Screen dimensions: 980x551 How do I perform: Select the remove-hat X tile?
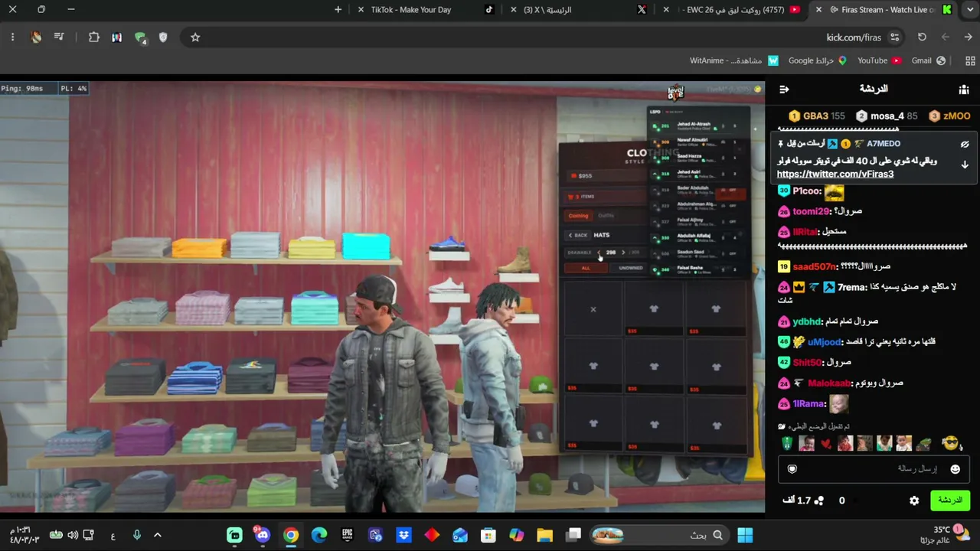click(593, 309)
